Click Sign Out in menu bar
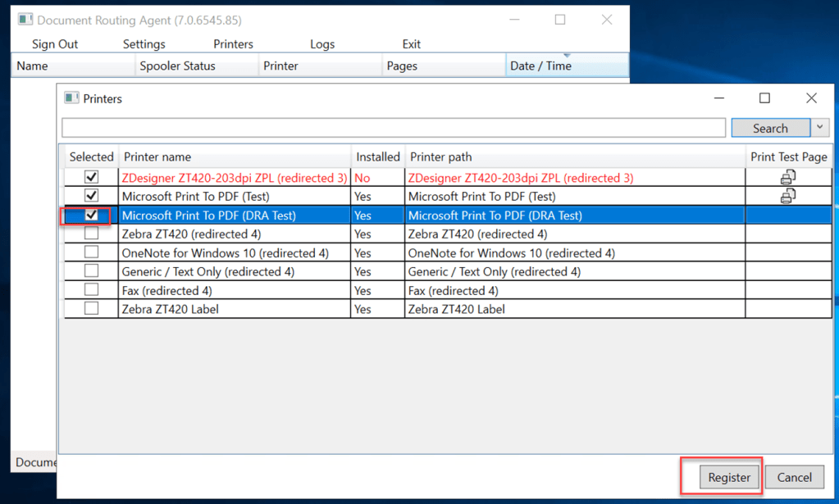This screenshot has height=504, width=839. pos(55,44)
